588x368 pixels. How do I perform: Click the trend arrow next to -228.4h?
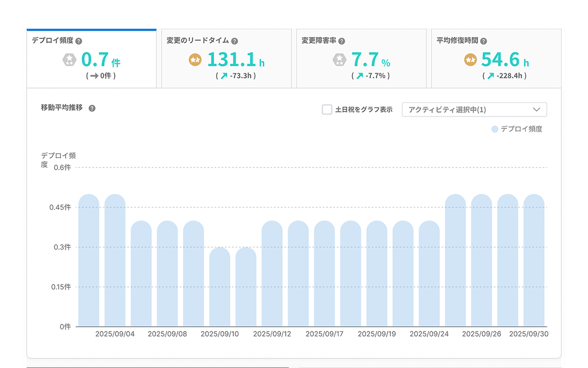491,76
